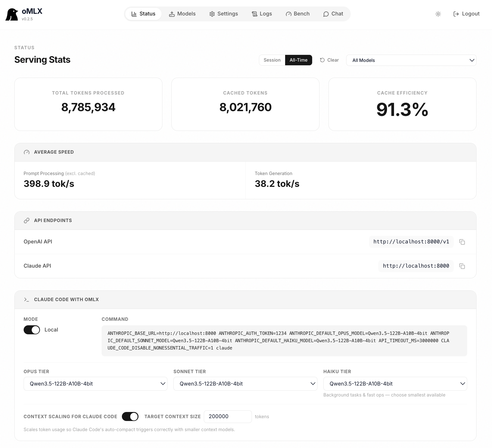Switch the Mode toggle from Local
This screenshot has height=448, width=492.
point(32,330)
